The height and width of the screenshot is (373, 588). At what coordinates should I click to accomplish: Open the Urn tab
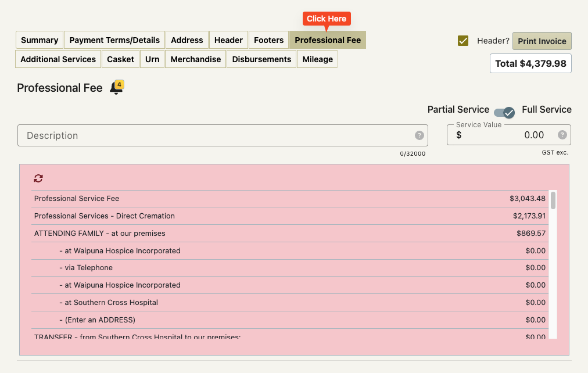point(152,59)
